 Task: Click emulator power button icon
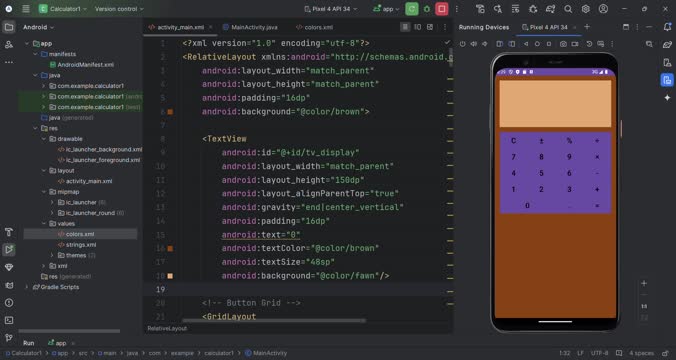[x=463, y=44]
